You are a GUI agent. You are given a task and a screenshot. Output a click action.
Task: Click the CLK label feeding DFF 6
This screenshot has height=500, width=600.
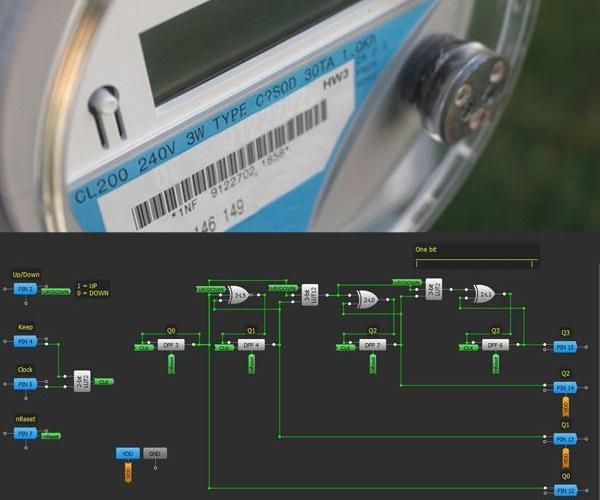[468, 348]
